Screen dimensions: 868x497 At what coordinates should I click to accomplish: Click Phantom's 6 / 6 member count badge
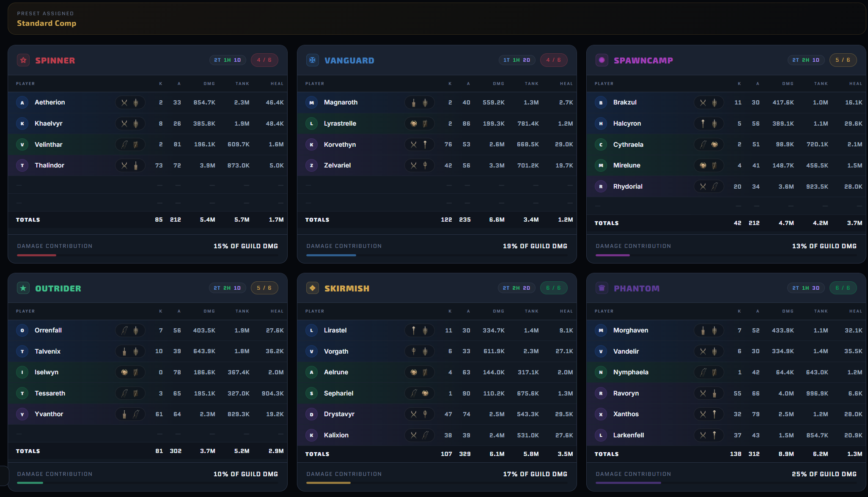point(843,288)
